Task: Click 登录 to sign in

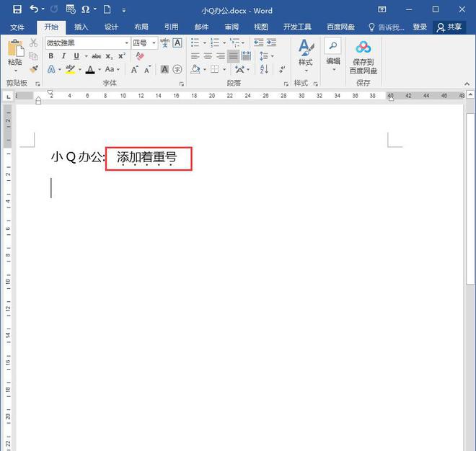Action: pos(420,27)
